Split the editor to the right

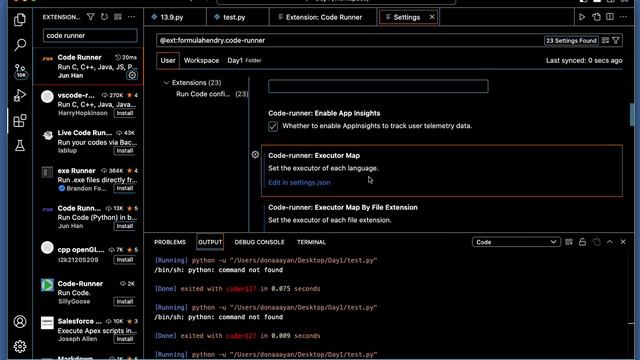(x=610, y=17)
